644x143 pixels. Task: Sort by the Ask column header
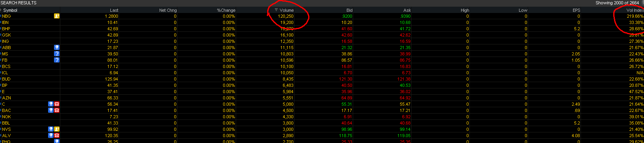pos(407,10)
